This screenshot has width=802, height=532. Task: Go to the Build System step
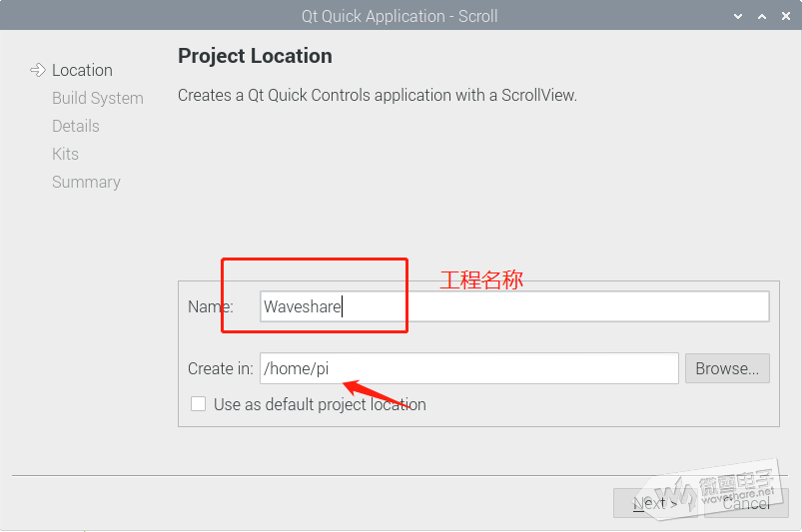(97, 98)
